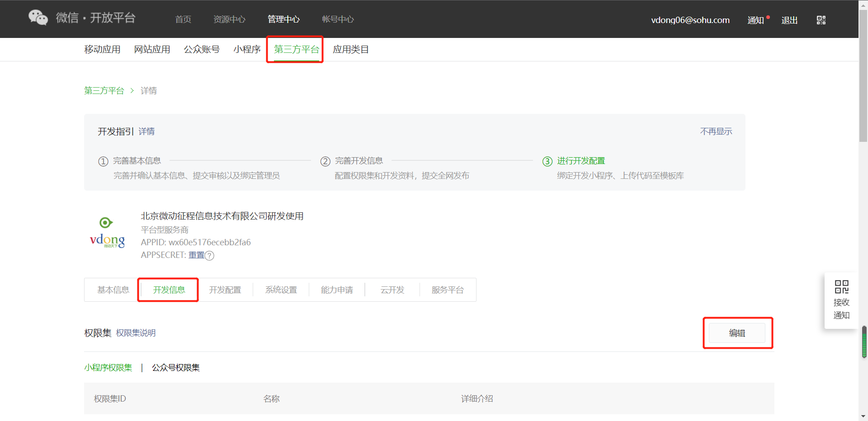Click the APPSECRET help question mark icon
The image size is (868, 421).
coord(209,256)
